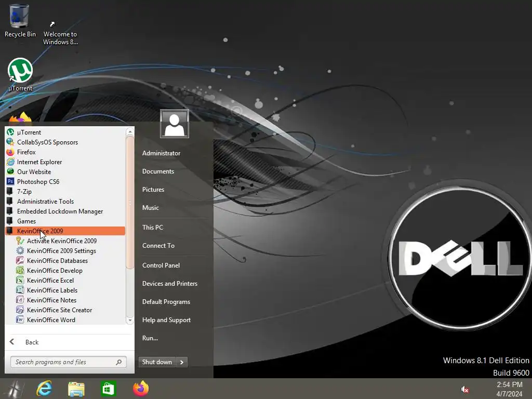Collapse the KevinOffice 2009 folder
532x399 pixels.
65,231
